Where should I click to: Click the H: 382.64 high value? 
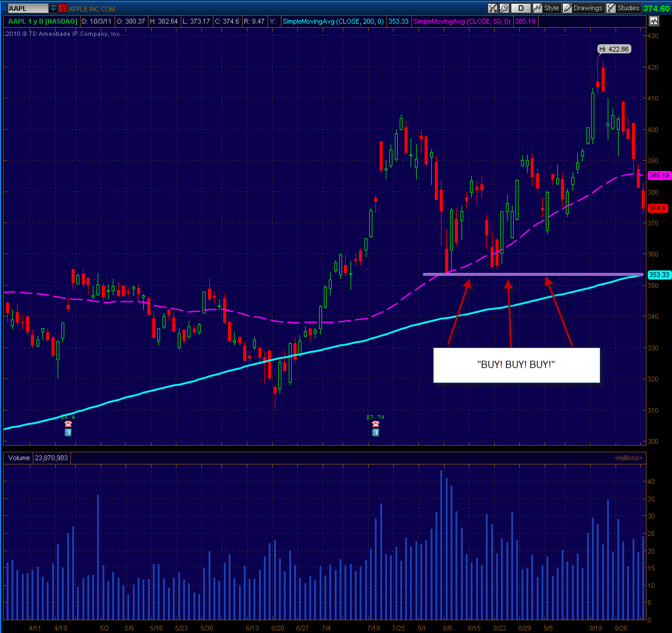click(164, 21)
